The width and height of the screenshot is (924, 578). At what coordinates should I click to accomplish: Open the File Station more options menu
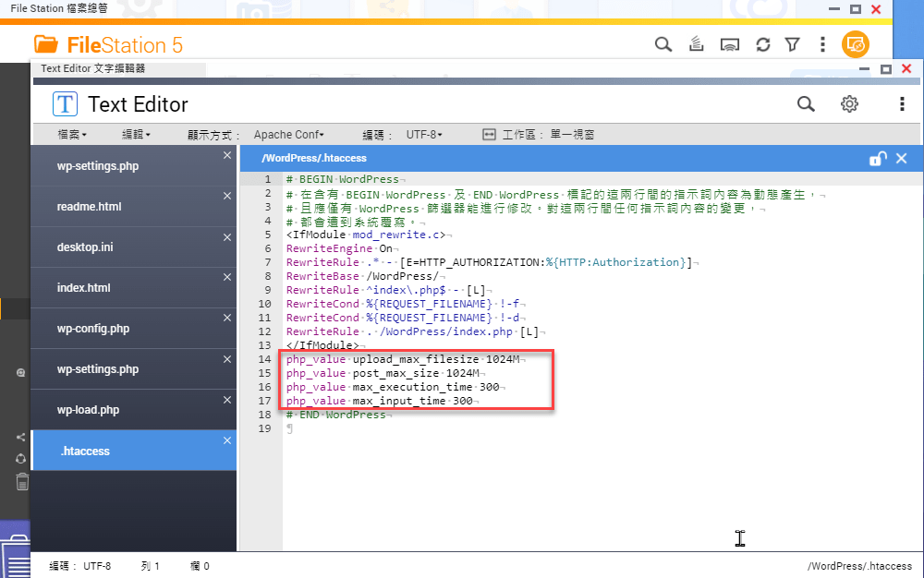pyautogui.click(x=822, y=44)
